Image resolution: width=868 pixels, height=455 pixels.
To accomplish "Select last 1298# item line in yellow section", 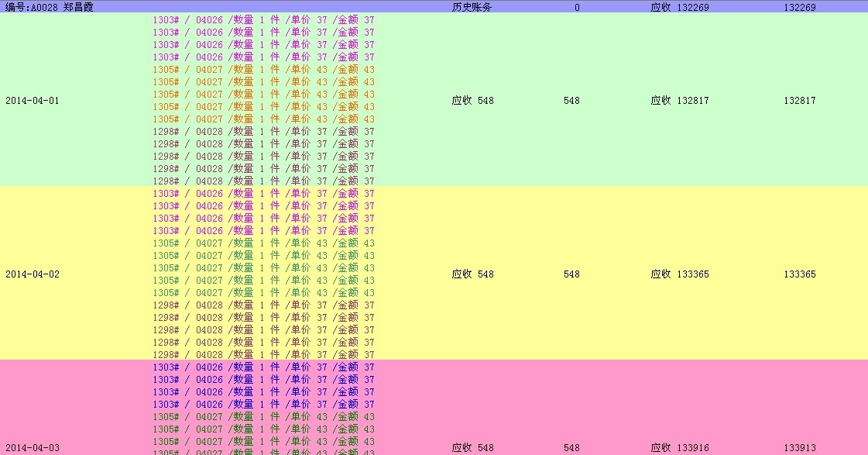I will click(263, 355).
